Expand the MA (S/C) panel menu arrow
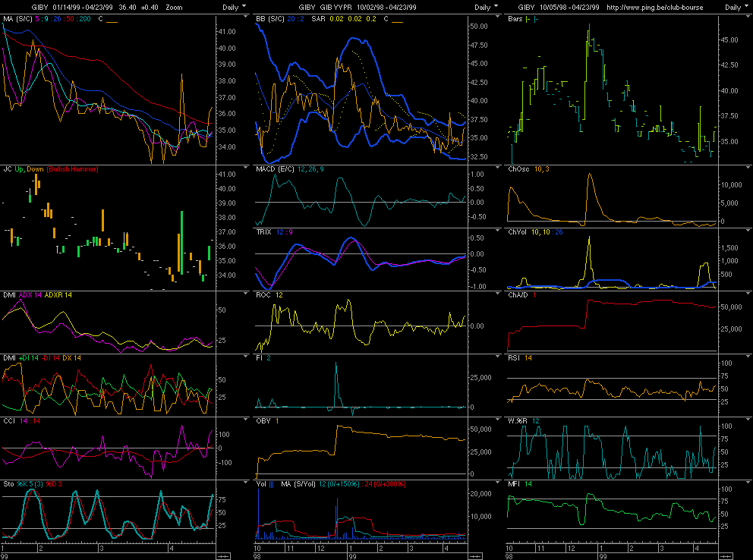 click(246, 17)
